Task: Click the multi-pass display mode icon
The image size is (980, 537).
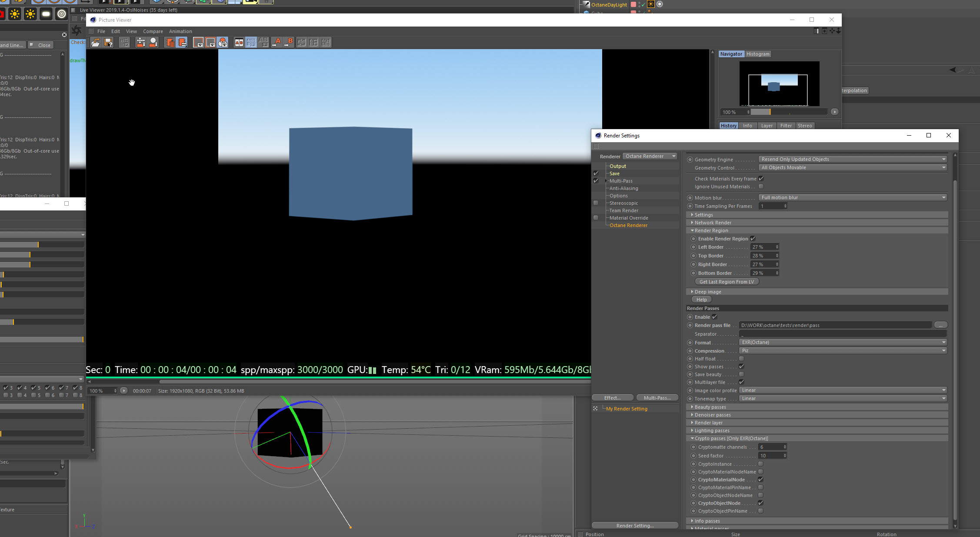Action: pos(223,42)
